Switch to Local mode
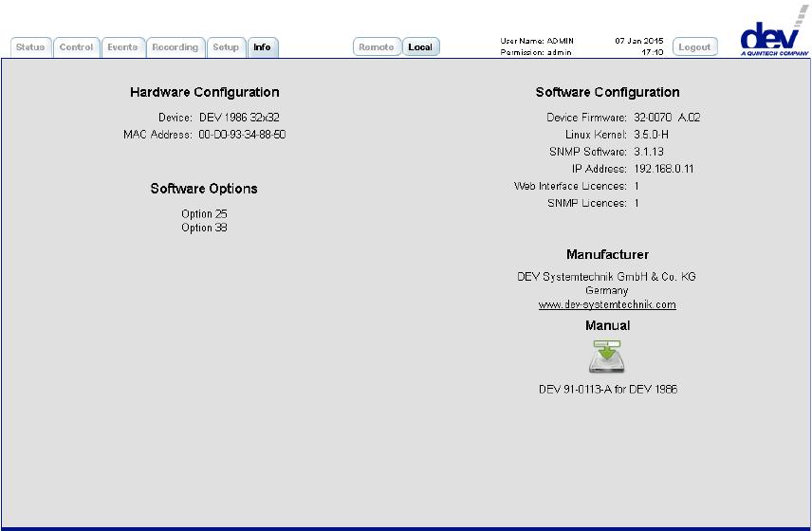The width and height of the screenshot is (812, 531). [420, 47]
